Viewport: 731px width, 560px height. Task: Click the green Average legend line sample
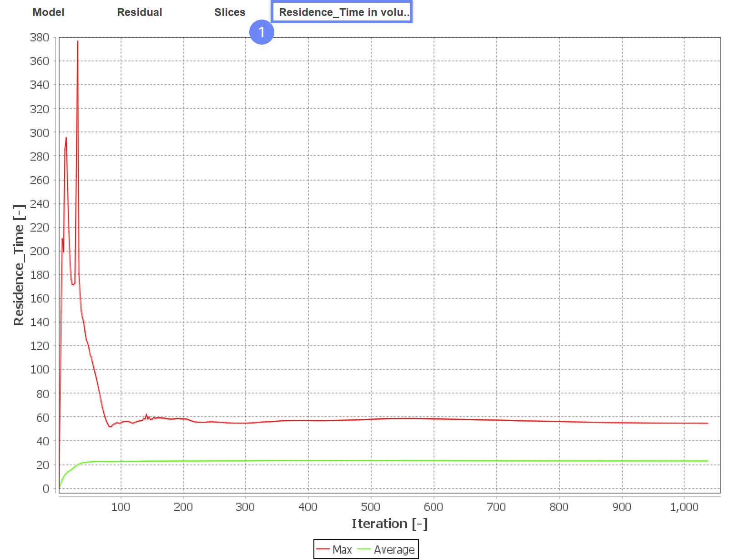click(x=365, y=549)
